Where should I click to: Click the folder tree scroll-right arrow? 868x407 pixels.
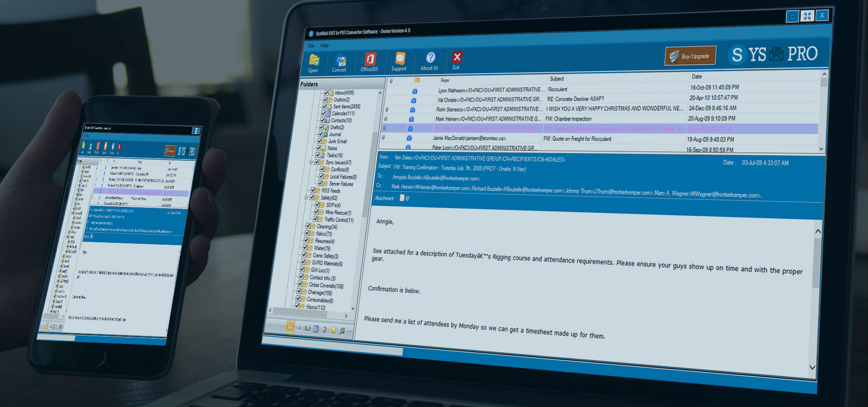click(x=346, y=316)
